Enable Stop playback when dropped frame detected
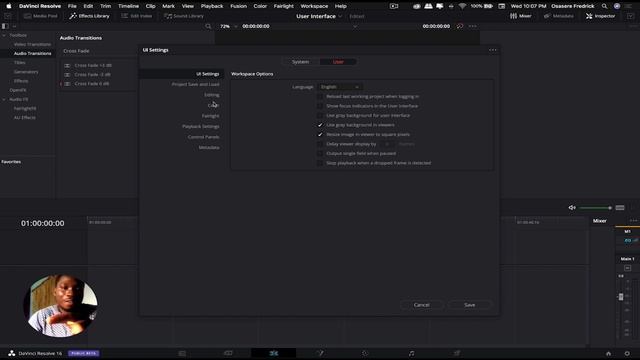The image size is (640, 360). [x=320, y=163]
